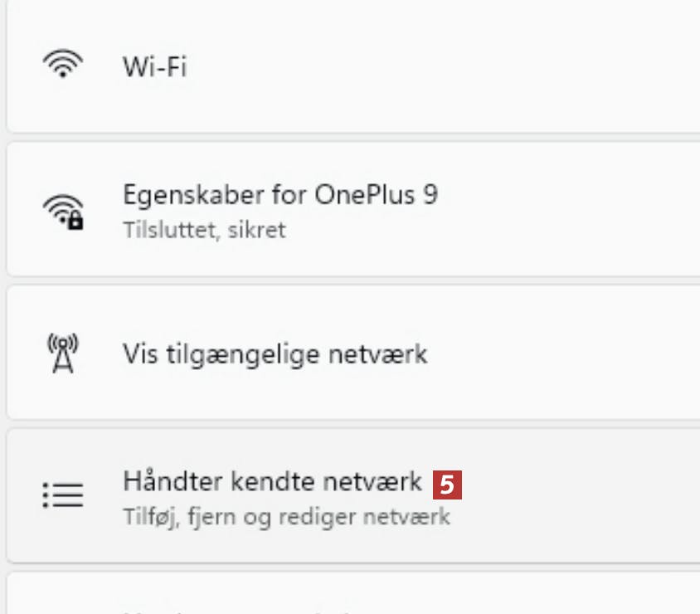Click the Tilføj, fjern og rediger netværk subtitle
The height and width of the screenshot is (614, 700).
[286, 517]
